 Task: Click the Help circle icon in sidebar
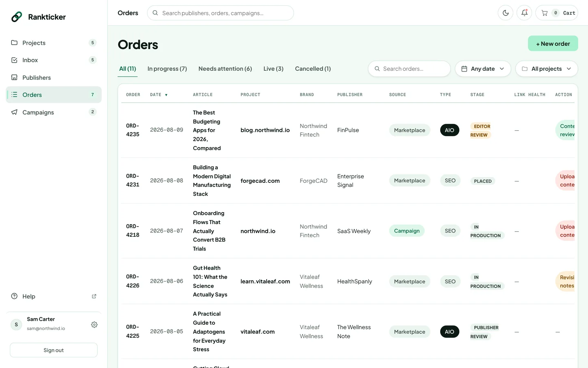click(x=14, y=296)
